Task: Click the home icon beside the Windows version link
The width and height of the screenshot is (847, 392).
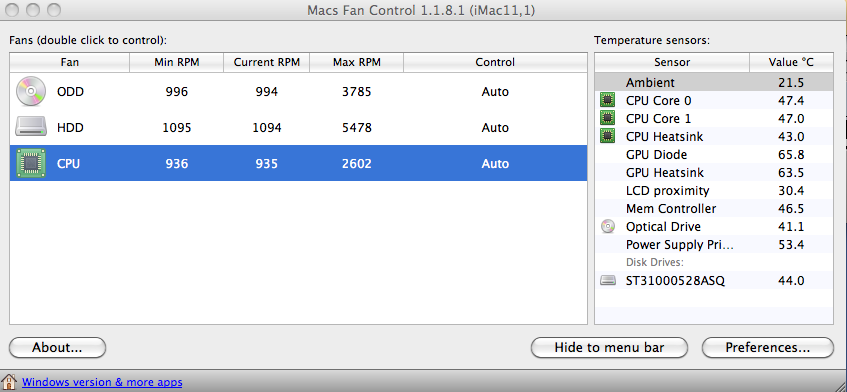Action: pos(9,382)
